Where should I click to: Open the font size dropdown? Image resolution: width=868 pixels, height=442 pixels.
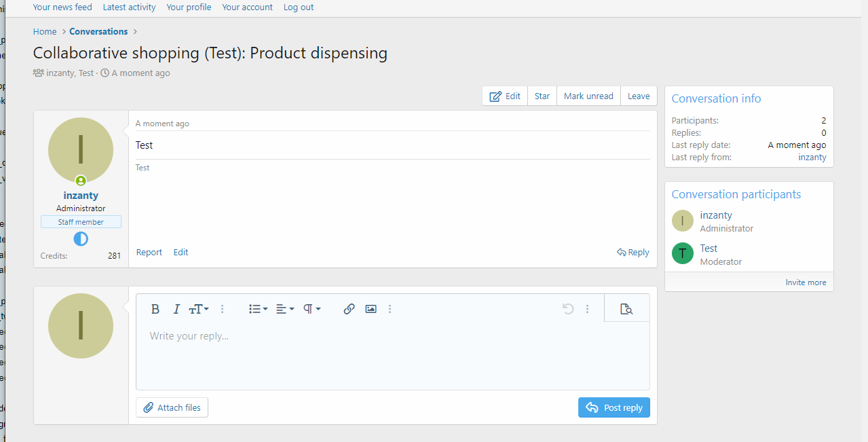(199, 309)
